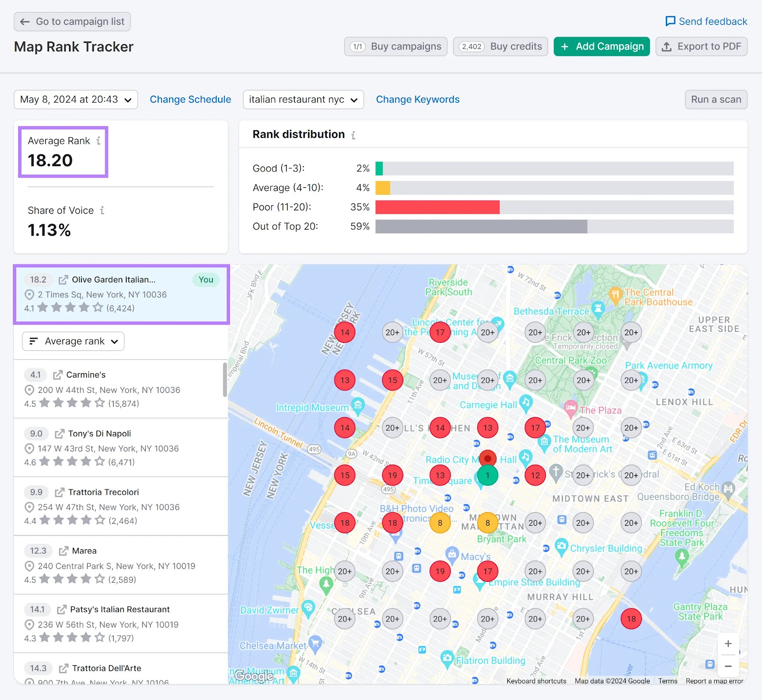
Task: Zoom in on the map
Action: tap(728, 644)
